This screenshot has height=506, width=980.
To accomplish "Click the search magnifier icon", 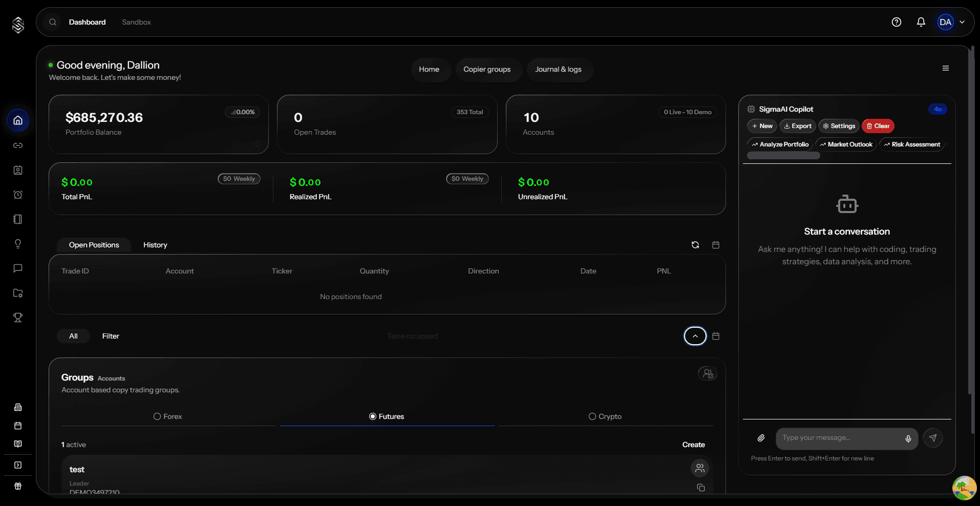I will [53, 22].
